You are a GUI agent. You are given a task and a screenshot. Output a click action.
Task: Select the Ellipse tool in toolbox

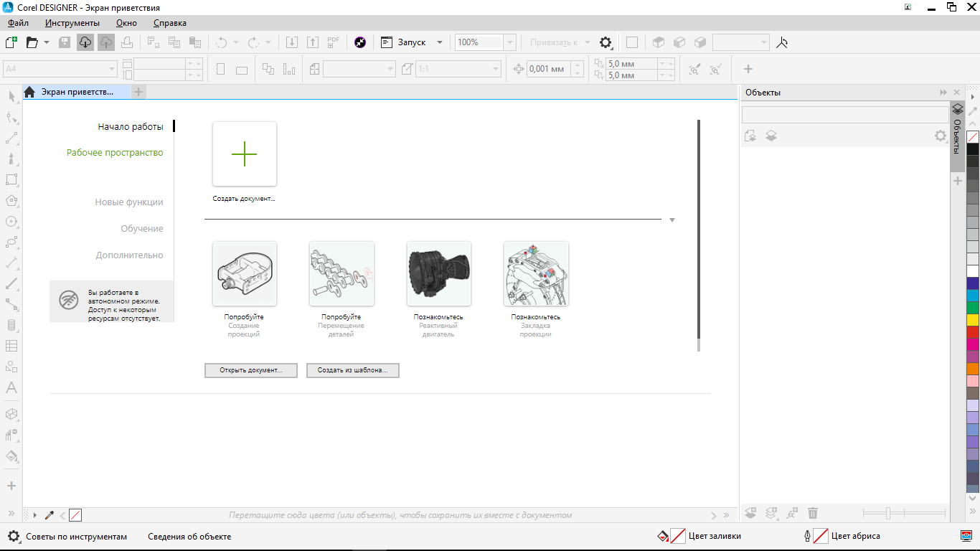click(x=11, y=222)
